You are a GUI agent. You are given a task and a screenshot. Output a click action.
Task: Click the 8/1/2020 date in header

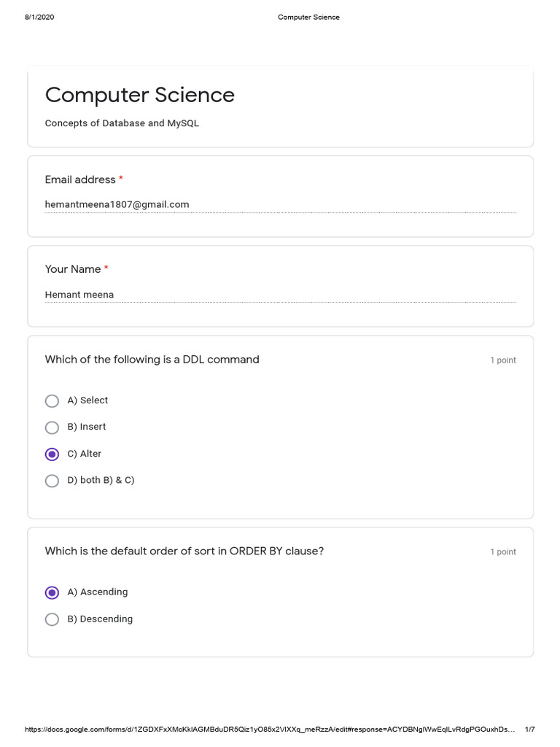(x=39, y=18)
